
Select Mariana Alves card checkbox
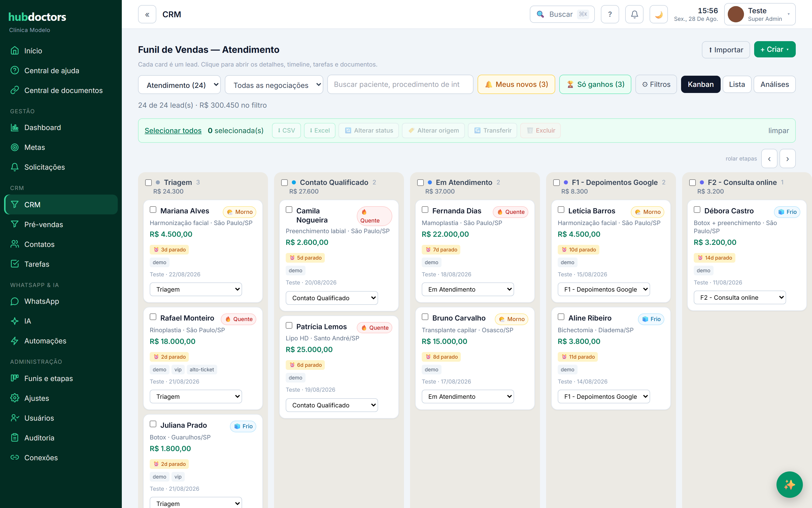pyautogui.click(x=153, y=210)
